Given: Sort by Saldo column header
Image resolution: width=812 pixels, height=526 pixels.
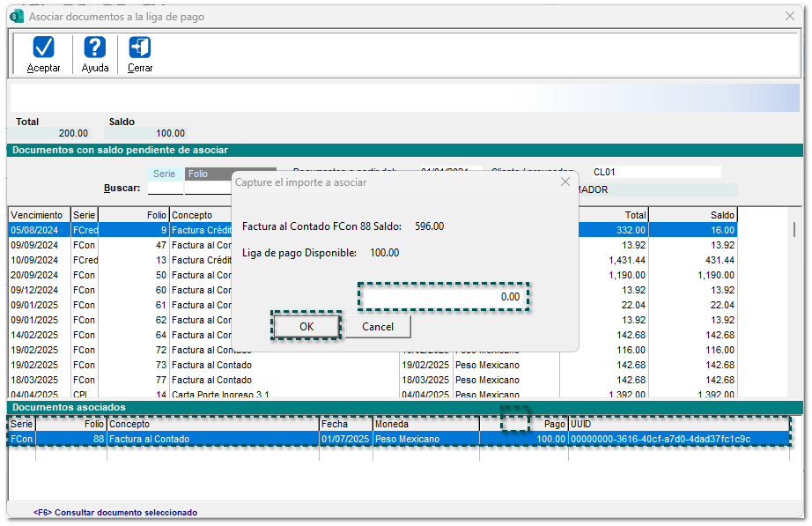Looking at the screenshot, I should (x=692, y=215).
